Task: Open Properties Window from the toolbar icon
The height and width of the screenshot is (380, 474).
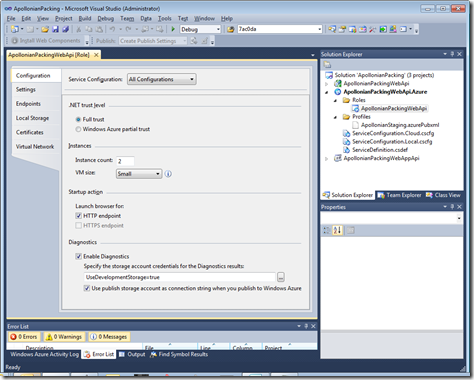Action: tap(342, 29)
